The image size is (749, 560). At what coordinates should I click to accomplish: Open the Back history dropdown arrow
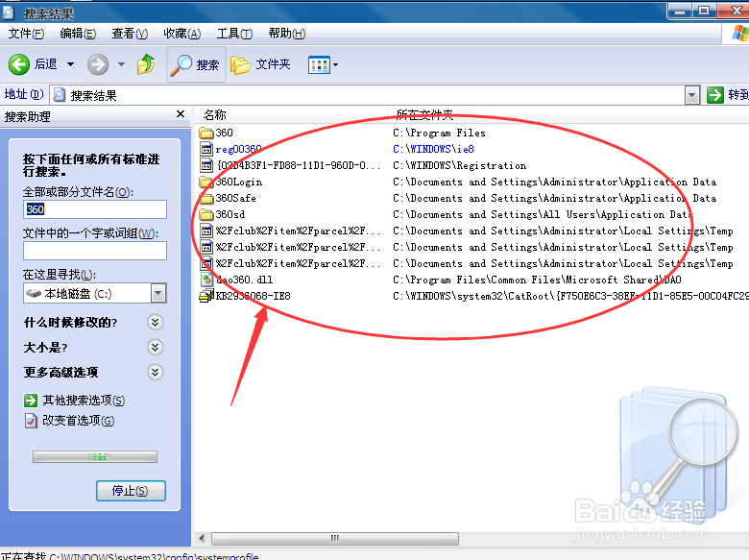[x=71, y=64]
